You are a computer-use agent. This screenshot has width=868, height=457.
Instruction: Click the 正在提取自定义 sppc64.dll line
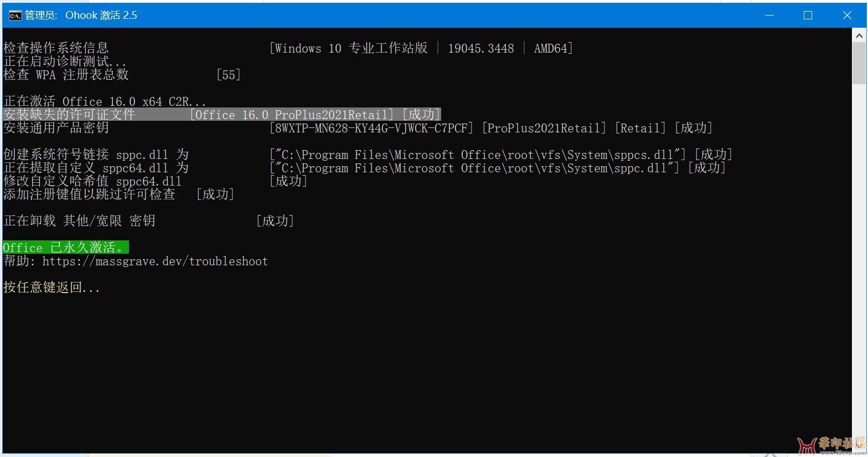96,168
